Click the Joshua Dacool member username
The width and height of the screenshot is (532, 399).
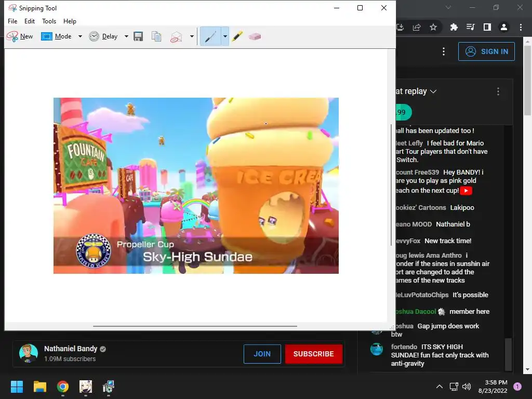tap(416, 312)
